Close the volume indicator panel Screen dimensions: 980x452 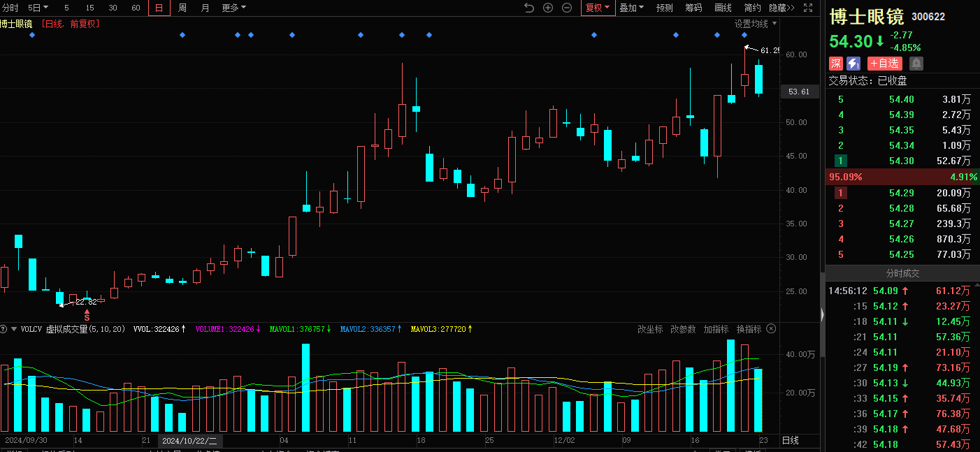click(771, 328)
